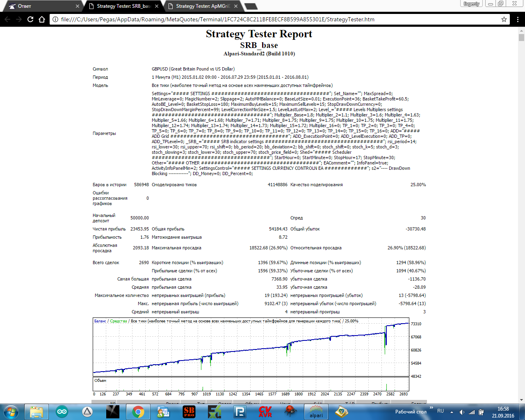Click the largest profit trade value 7368.90

coord(279,279)
